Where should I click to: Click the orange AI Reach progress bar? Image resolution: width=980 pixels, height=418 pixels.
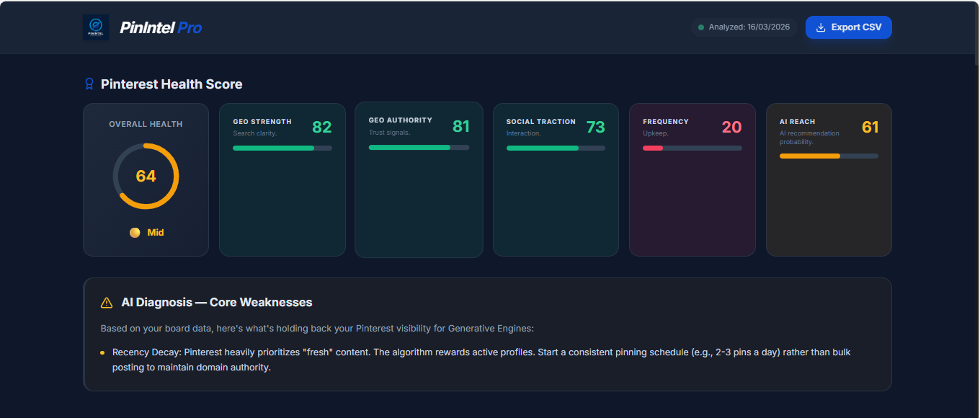[x=829, y=156]
